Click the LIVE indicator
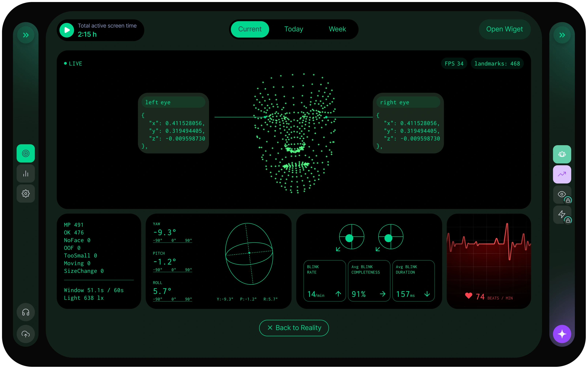This screenshot has width=588, height=369. [x=73, y=63]
